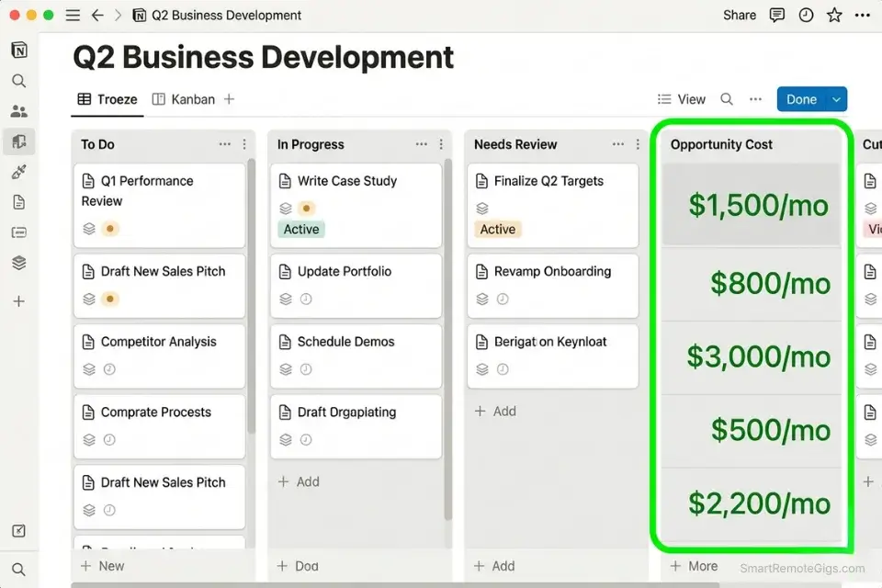Open To Do column vertical dots

click(244, 144)
